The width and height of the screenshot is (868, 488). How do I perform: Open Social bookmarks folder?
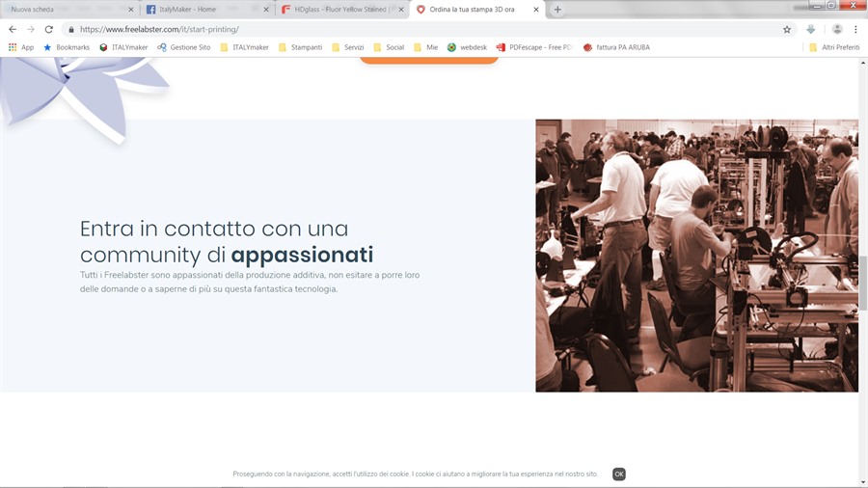tap(389, 47)
